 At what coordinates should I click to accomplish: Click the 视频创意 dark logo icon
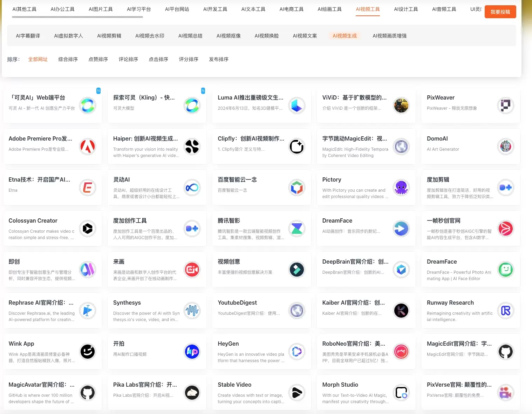point(297,270)
